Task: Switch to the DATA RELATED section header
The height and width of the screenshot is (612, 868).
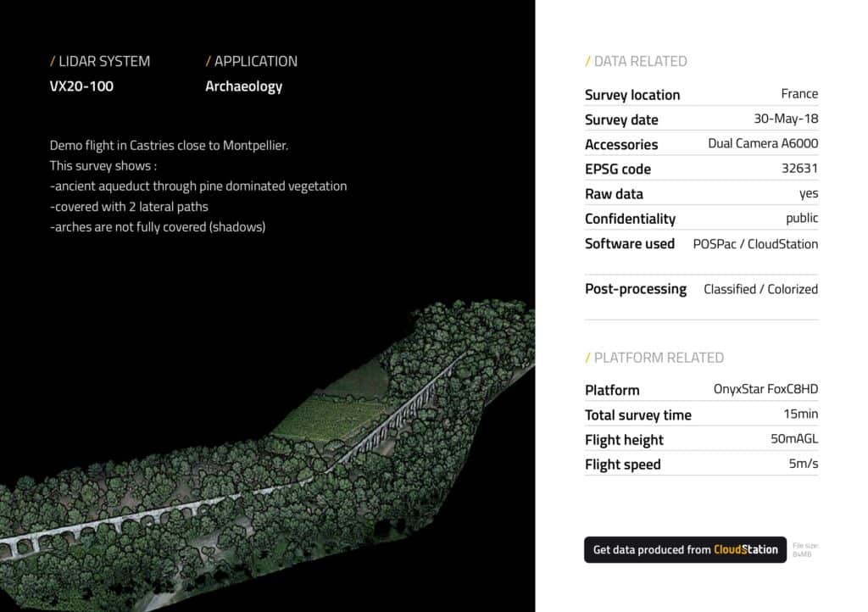Action: [x=637, y=61]
